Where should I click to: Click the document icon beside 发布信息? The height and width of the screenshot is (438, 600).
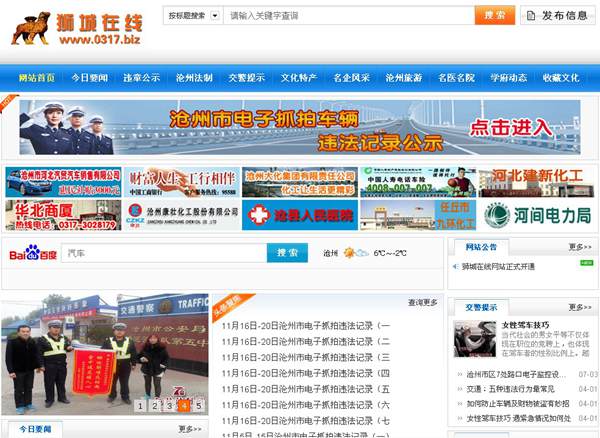coord(531,16)
